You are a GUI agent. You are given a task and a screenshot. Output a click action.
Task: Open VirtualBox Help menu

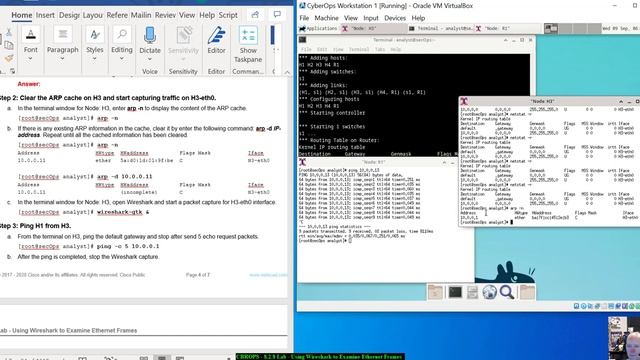click(418, 18)
